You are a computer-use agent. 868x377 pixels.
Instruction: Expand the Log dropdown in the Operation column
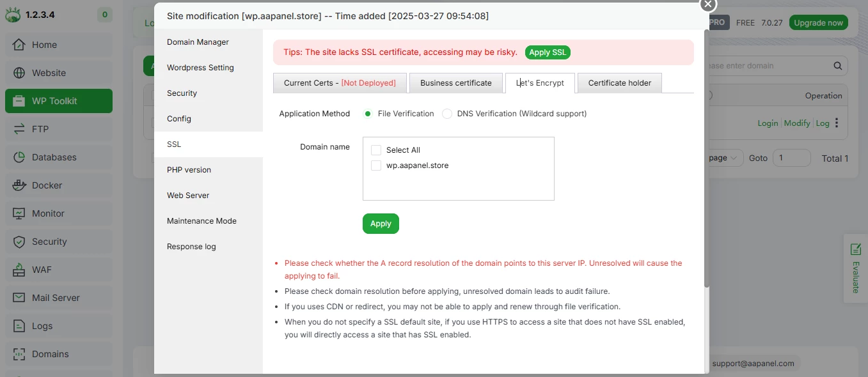coord(823,123)
